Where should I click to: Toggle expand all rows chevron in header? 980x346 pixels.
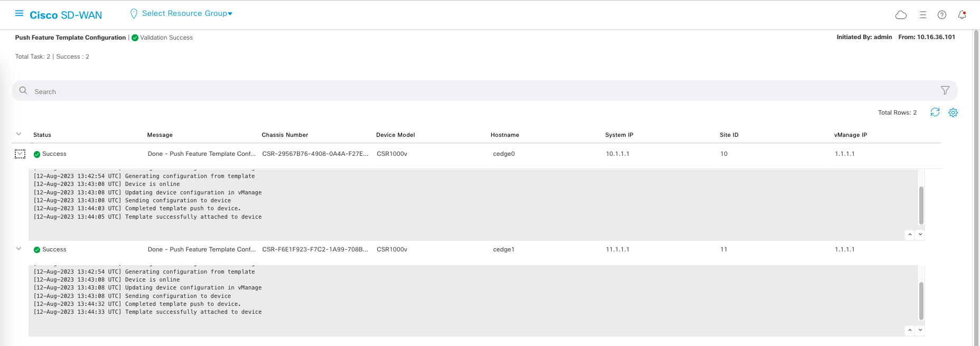coord(19,134)
